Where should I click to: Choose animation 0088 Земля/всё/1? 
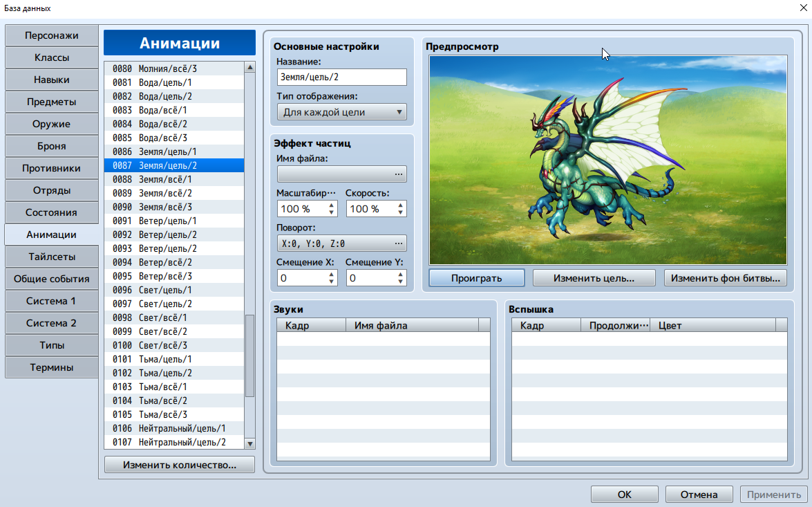click(x=174, y=179)
